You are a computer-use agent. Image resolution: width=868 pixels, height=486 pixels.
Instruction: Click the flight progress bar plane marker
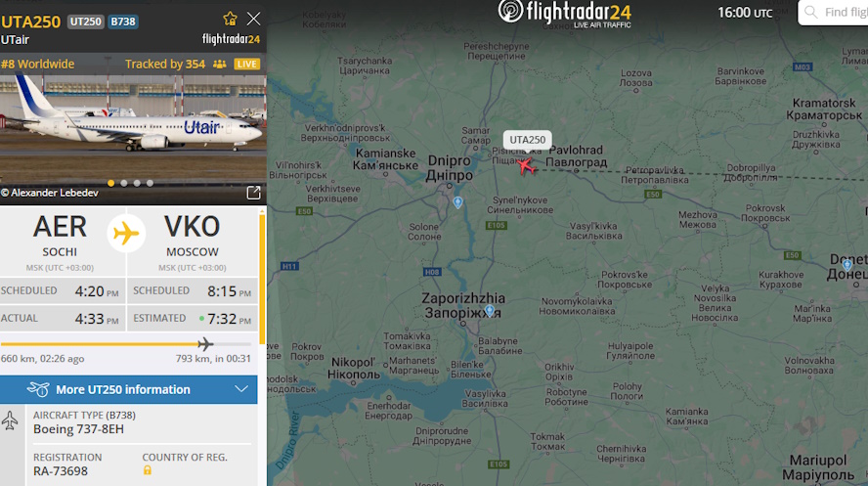tap(205, 344)
